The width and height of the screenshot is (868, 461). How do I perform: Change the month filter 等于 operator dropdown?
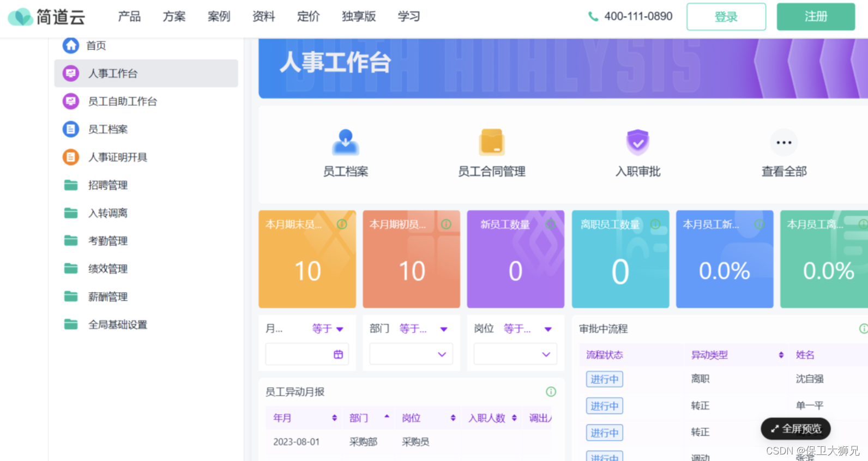327,329
